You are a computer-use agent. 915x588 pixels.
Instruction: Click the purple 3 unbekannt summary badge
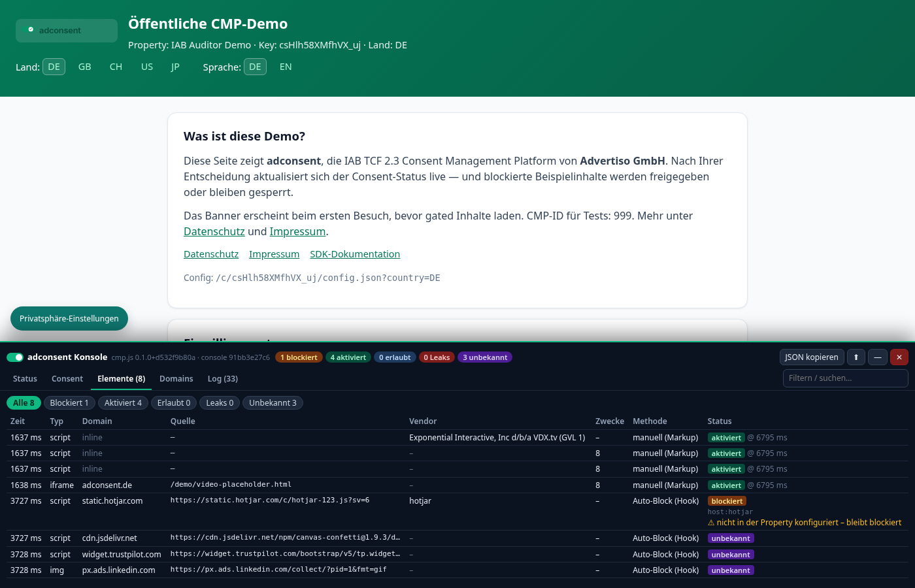[x=485, y=357]
